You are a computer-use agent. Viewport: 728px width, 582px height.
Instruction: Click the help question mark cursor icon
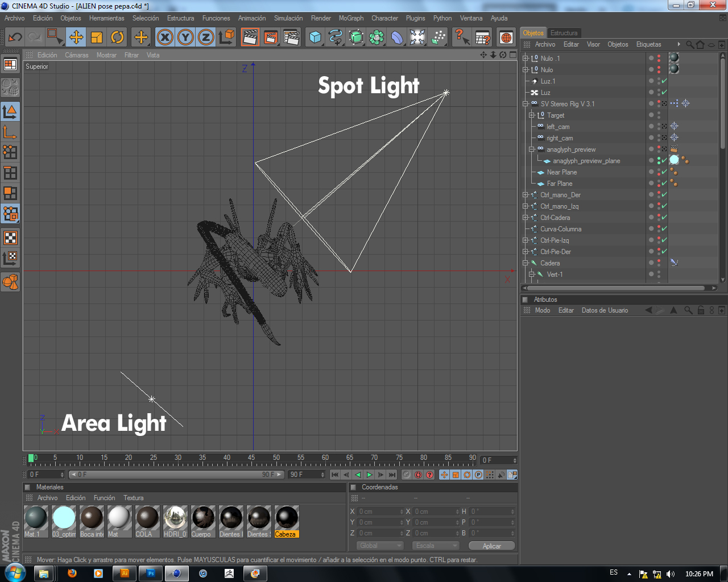click(461, 38)
